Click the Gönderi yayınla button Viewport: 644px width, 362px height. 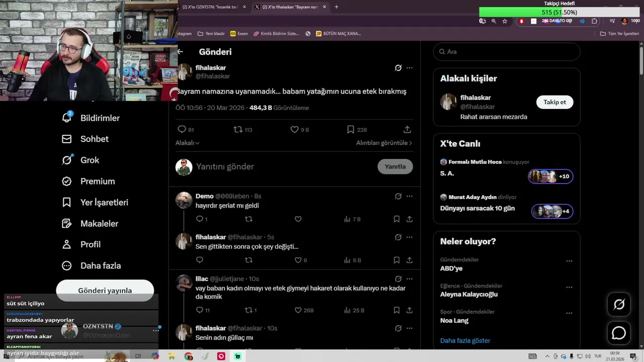click(x=105, y=291)
